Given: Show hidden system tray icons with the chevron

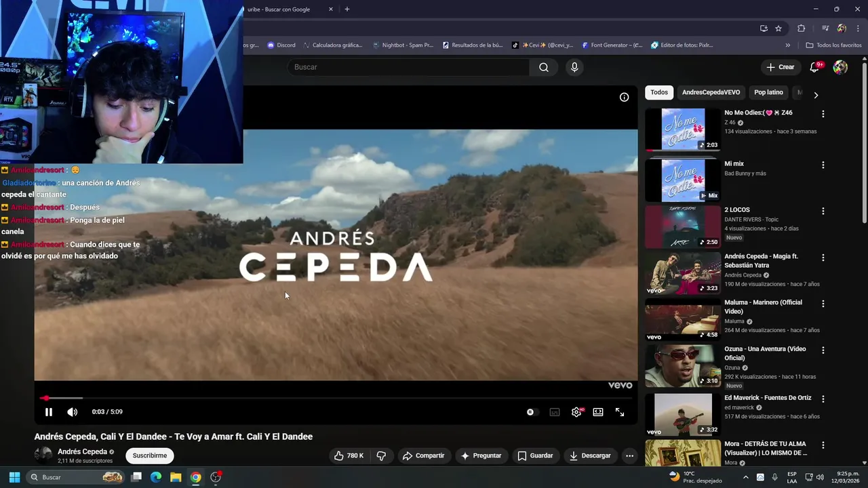Looking at the screenshot, I should pos(747,477).
